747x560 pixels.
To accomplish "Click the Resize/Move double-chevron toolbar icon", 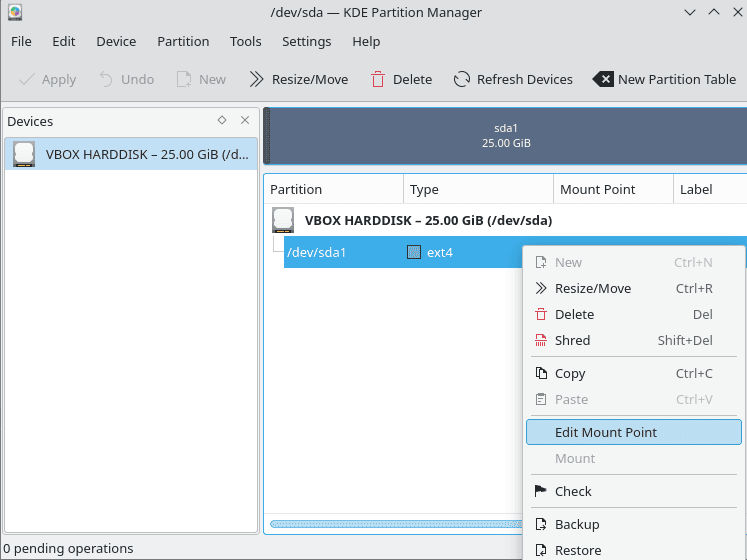I will [256, 79].
